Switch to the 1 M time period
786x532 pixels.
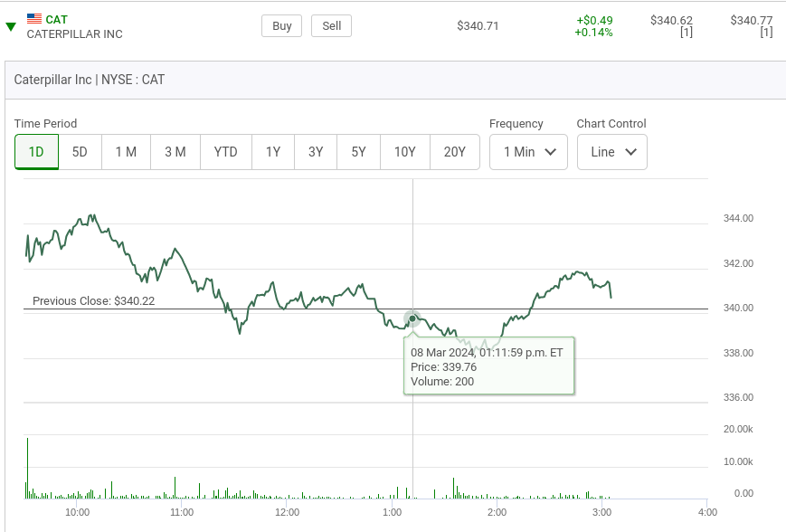tap(126, 152)
